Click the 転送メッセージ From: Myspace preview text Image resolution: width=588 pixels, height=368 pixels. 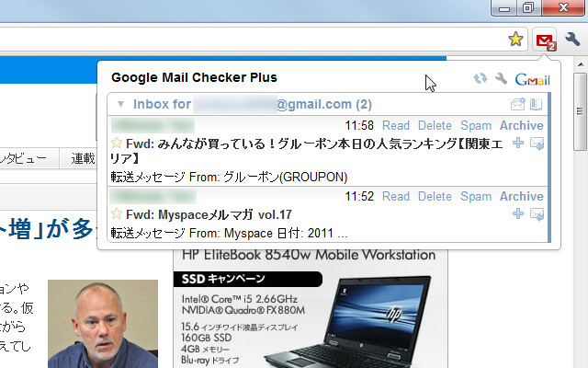pos(229,233)
